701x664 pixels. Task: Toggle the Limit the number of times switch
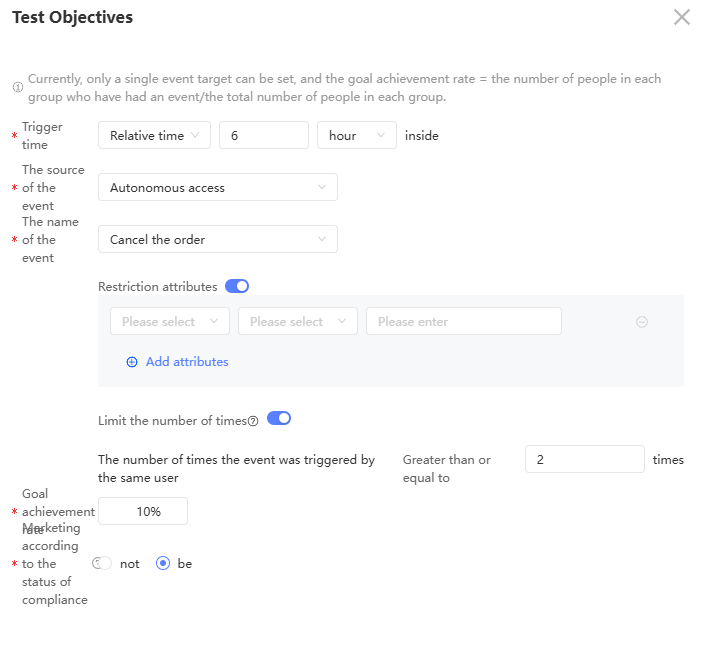279,419
